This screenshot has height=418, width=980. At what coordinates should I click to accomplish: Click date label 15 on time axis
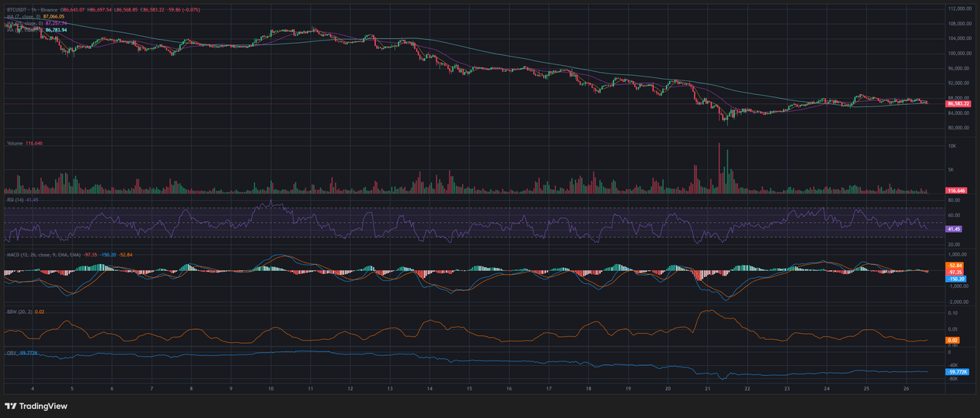[469, 389]
